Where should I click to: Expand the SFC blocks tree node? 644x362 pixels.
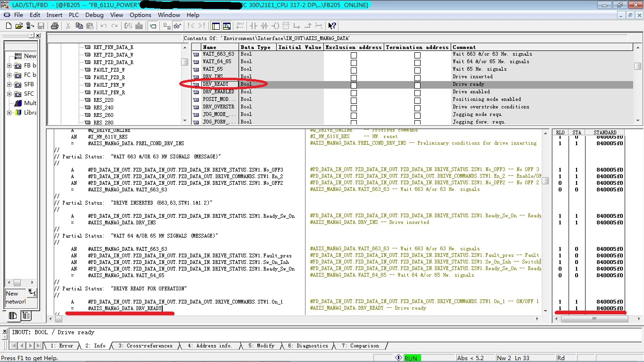point(9,94)
